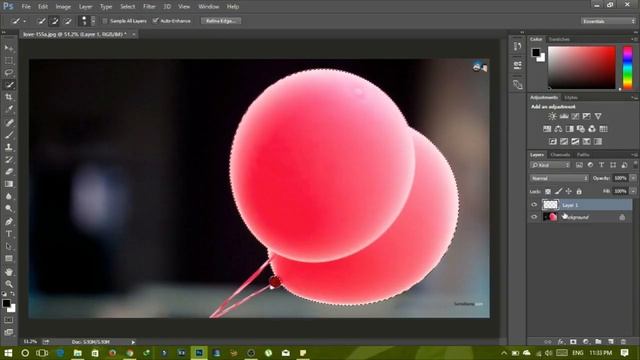Select the Hand tool
The width and height of the screenshot is (640, 360).
pyautogui.click(x=9, y=272)
